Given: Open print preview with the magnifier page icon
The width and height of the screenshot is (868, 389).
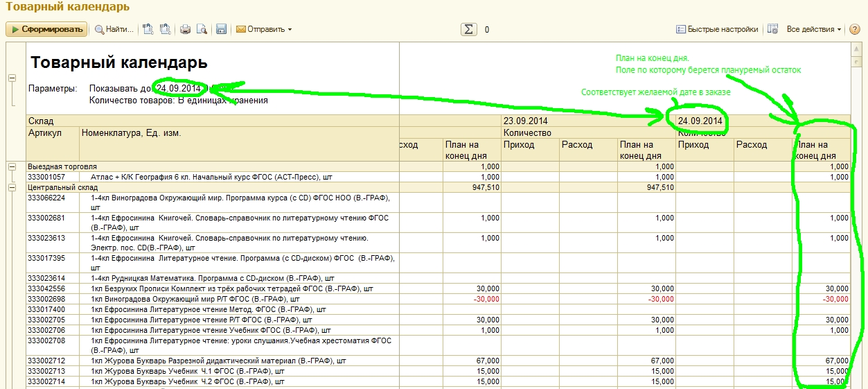Looking at the screenshot, I should (x=202, y=29).
